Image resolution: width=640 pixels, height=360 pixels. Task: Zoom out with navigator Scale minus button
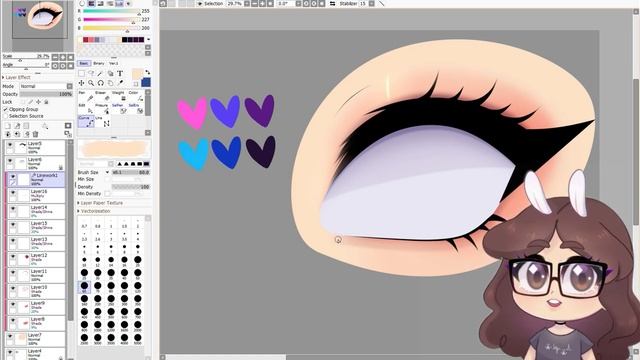tap(55, 57)
